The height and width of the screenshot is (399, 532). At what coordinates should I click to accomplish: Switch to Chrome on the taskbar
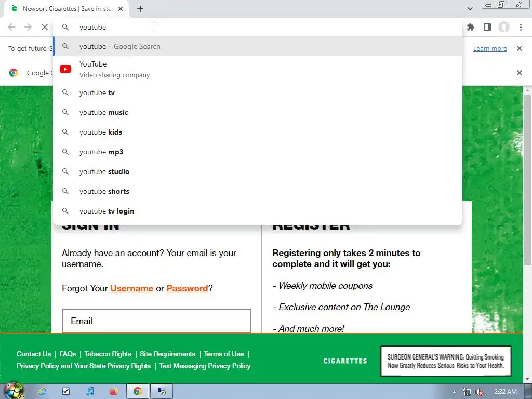137,391
